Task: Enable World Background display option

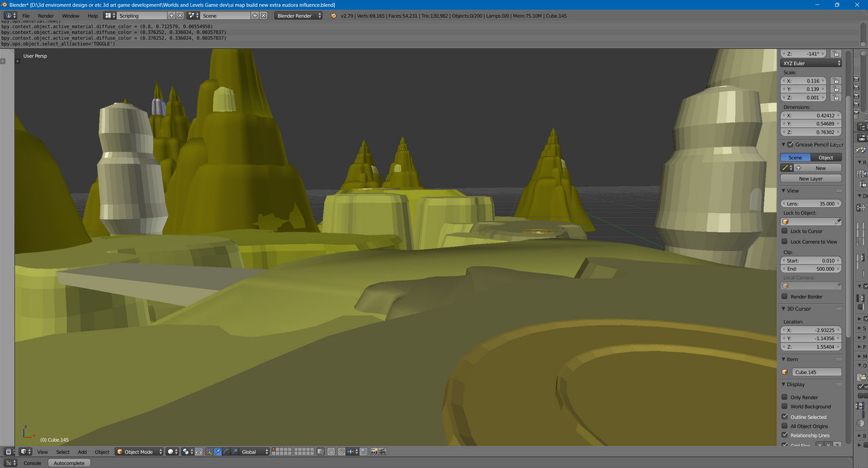Action: (x=785, y=406)
